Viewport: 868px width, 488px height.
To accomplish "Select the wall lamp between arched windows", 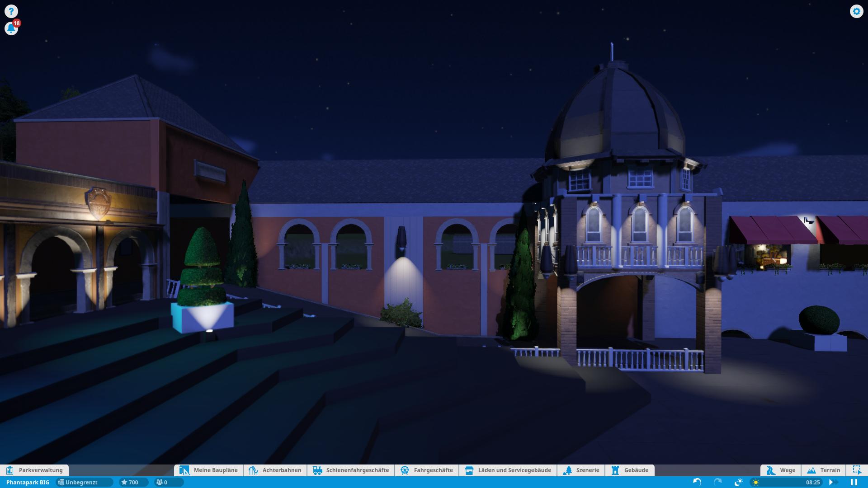I will tap(401, 239).
